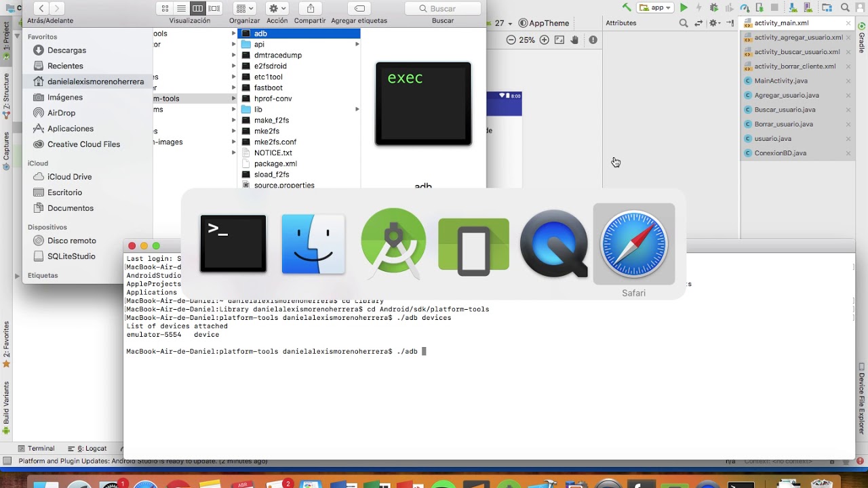The height and width of the screenshot is (488, 868).
Task: Open Recientes in Finder sidebar
Action: click(65, 66)
